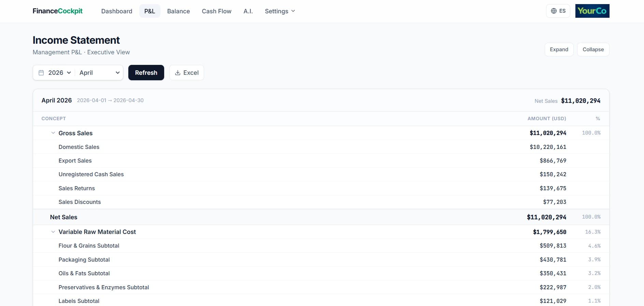Expand all rows with Expand button

[559, 50]
